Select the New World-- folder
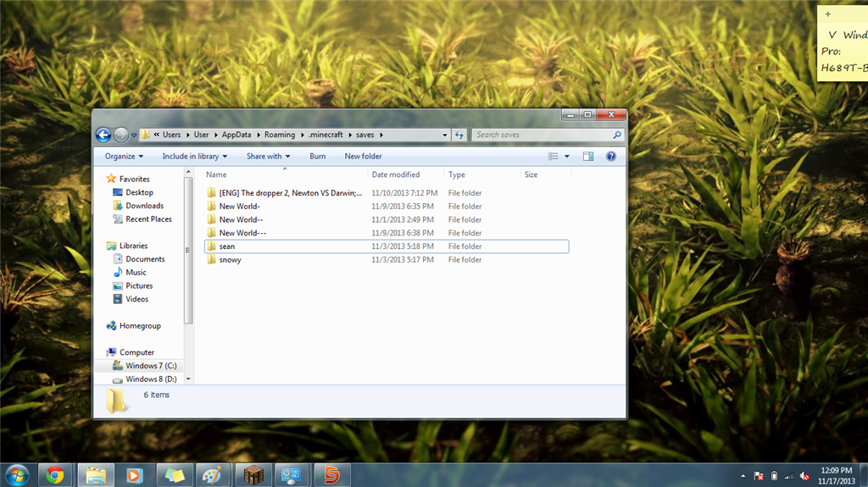The height and width of the screenshot is (487, 868). pos(241,219)
